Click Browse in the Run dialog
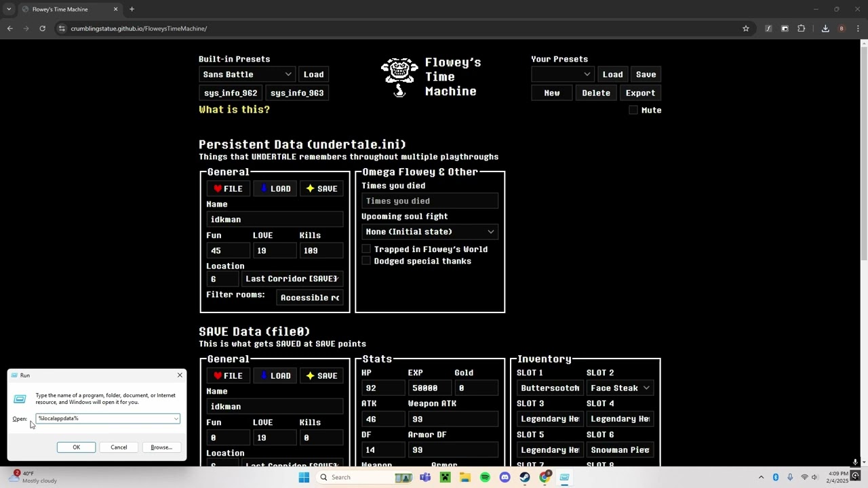The image size is (868, 488). point(161,447)
